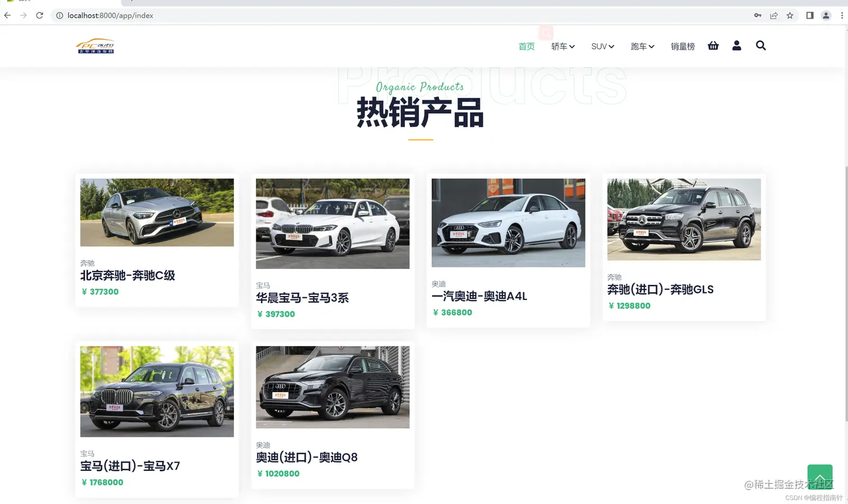Open 宝马(进口)-宝马X7 product title

pyautogui.click(x=130, y=466)
